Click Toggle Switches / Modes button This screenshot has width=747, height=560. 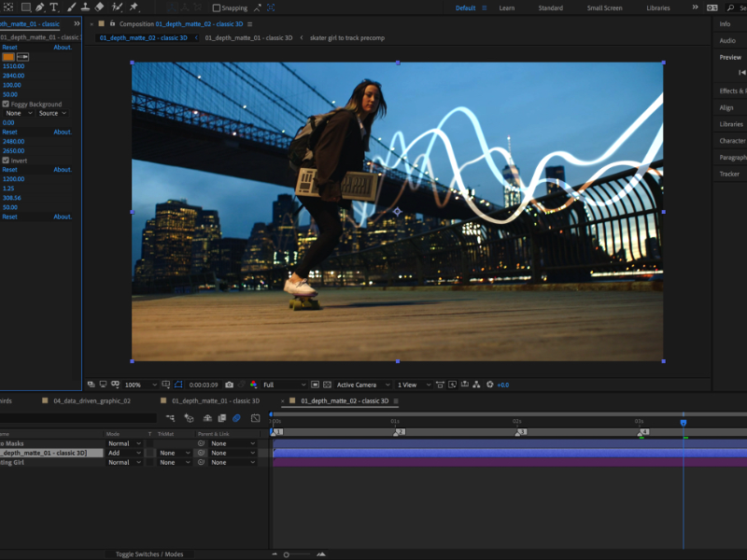149,554
